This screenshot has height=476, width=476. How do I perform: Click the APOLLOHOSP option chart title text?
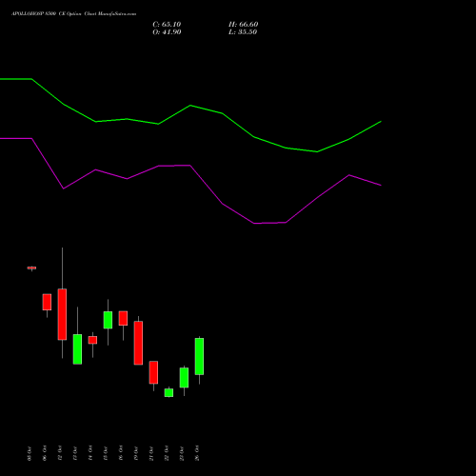73,14
